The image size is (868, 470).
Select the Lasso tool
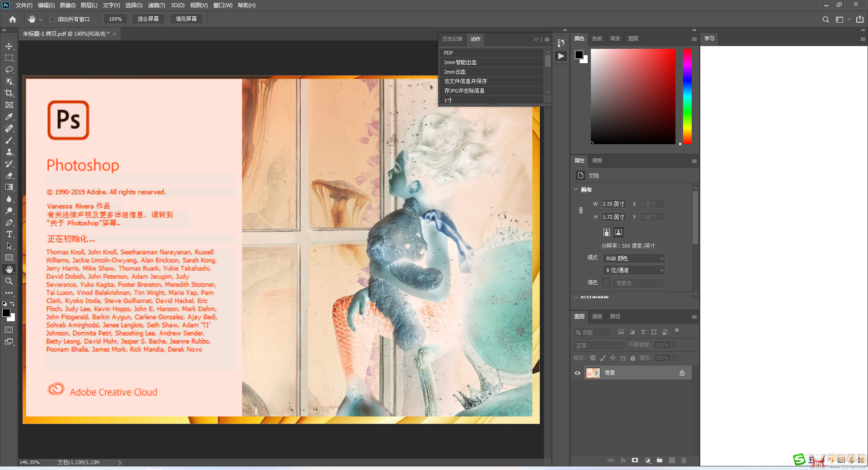[9, 70]
